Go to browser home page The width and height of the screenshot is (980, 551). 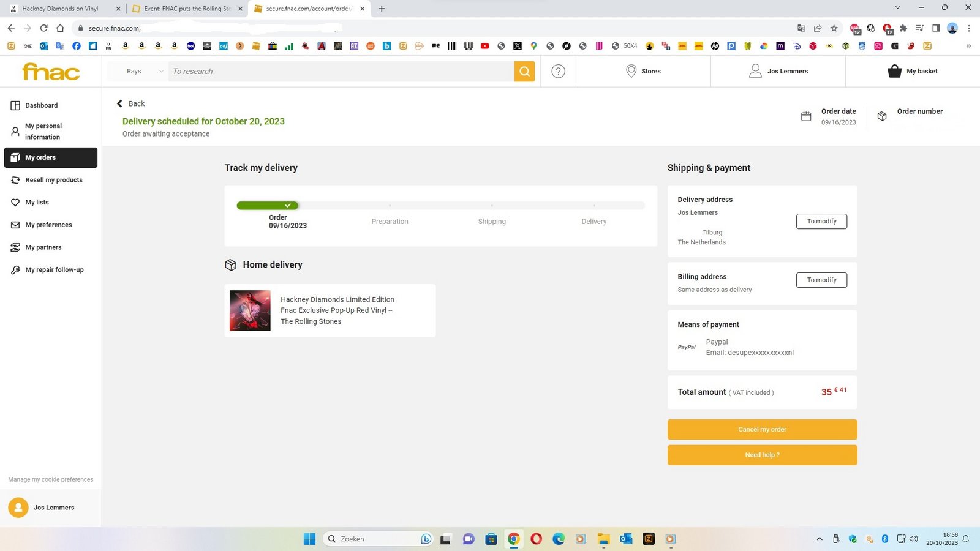(x=60, y=28)
